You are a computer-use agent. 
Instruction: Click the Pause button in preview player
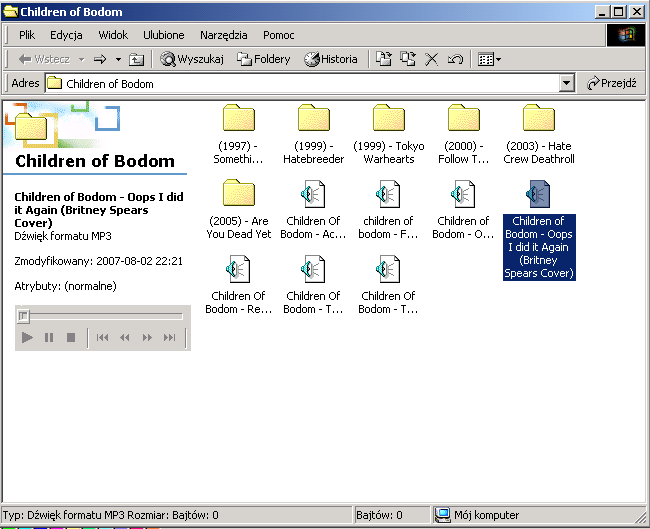(x=49, y=338)
